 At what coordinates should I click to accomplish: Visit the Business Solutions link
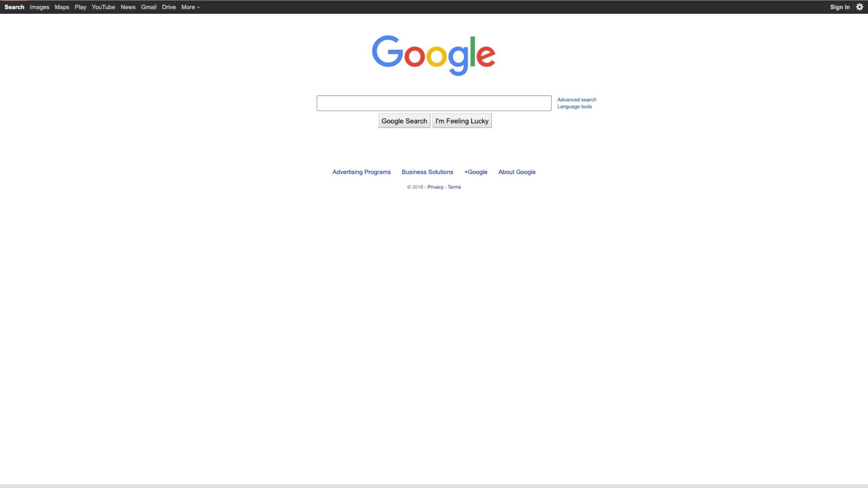point(427,172)
